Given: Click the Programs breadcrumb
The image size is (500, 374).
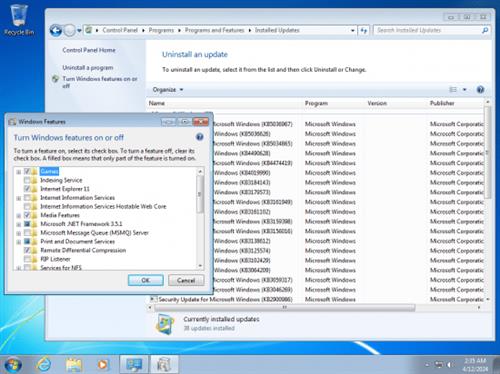Looking at the screenshot, I should [x=161, y=30].
